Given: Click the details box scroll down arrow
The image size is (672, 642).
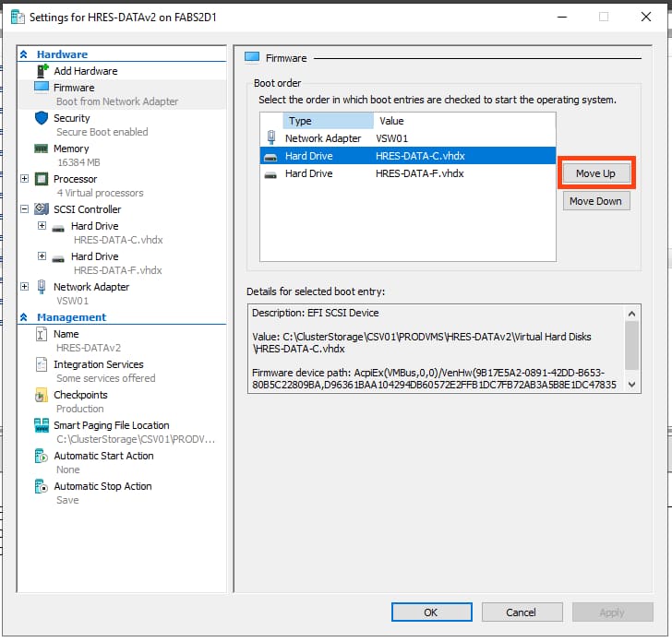Looking at the screenshot, I should [631, 384].
